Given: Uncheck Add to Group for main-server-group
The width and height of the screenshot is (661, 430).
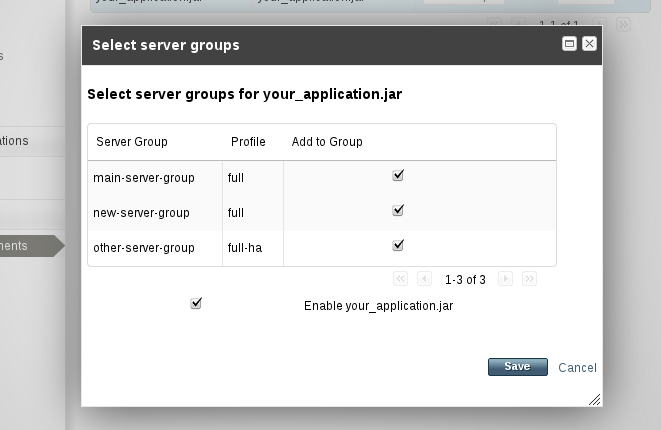Looking at the screenshot, I should point(398,175).
